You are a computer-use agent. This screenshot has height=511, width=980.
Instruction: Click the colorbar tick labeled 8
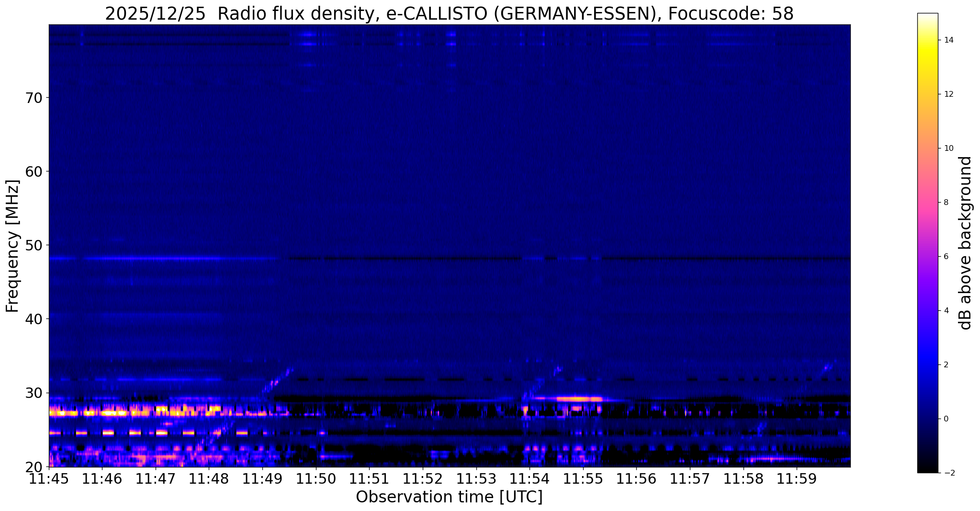pos(946,203)
